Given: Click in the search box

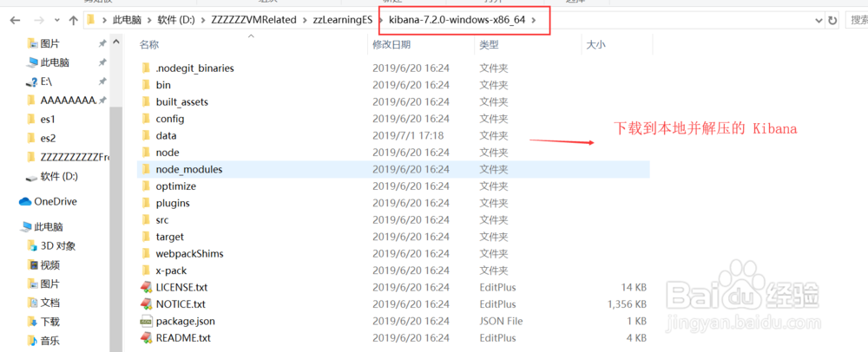Looking at the screenshot, I should [x=857, y=21].
